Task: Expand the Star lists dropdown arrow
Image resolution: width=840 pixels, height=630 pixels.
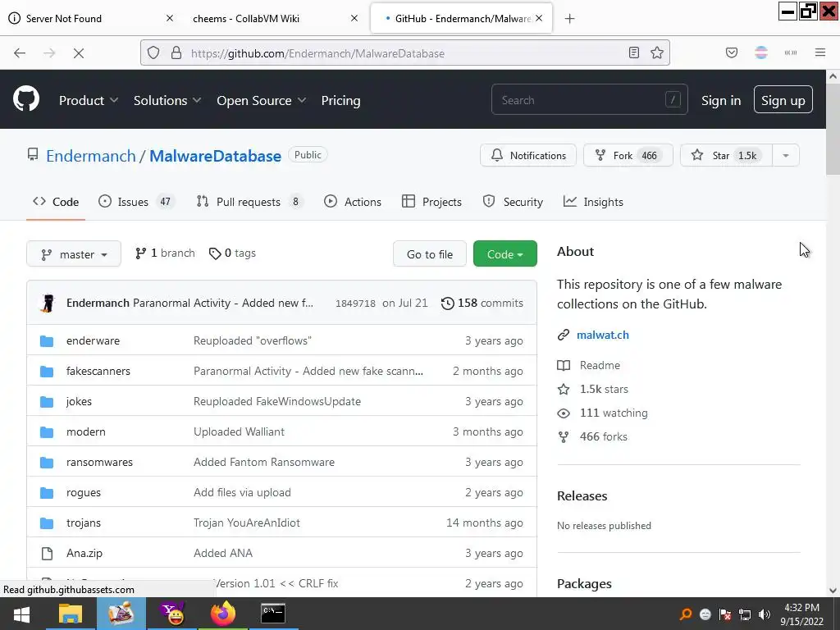Action: [x=785, y=155]
